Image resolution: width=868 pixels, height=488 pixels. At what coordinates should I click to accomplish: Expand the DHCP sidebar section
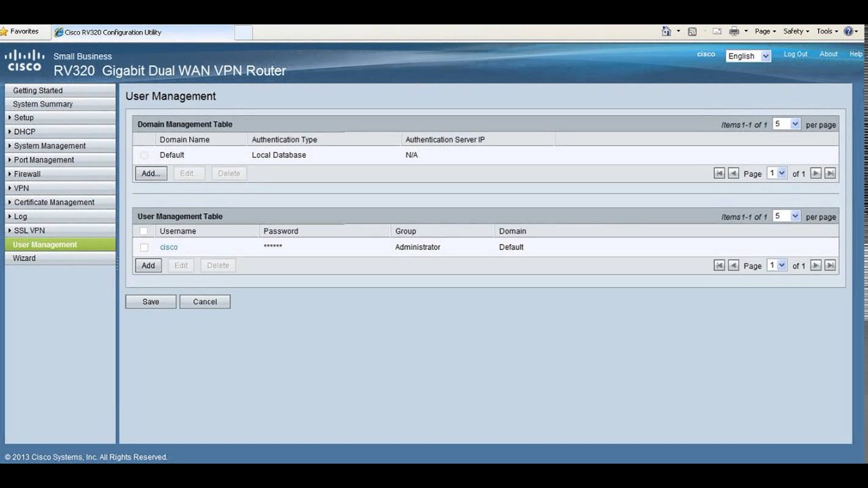60,131
